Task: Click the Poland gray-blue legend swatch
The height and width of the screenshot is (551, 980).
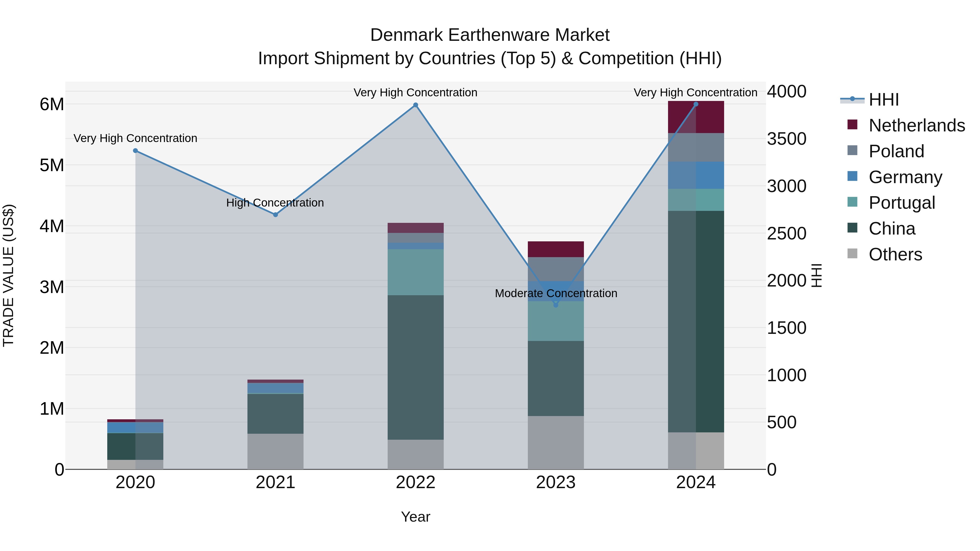Action: (853, 150)
